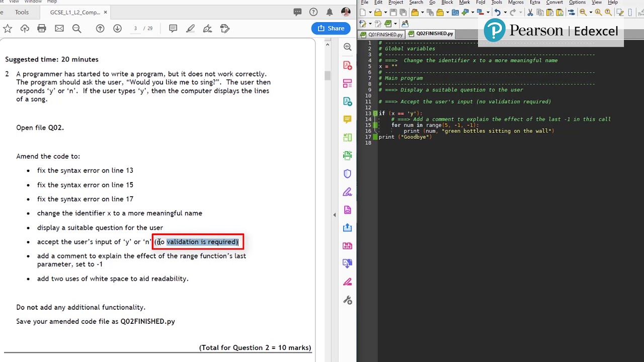Click the find text magnifier icon
The width and height of the screenshot is (644, 362).
(76, 29)
